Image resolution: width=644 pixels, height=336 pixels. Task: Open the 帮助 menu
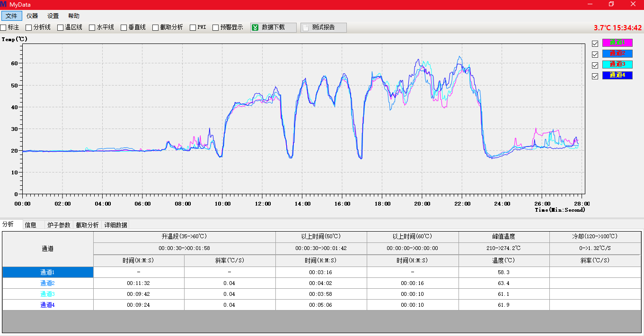tap(74, 16)
